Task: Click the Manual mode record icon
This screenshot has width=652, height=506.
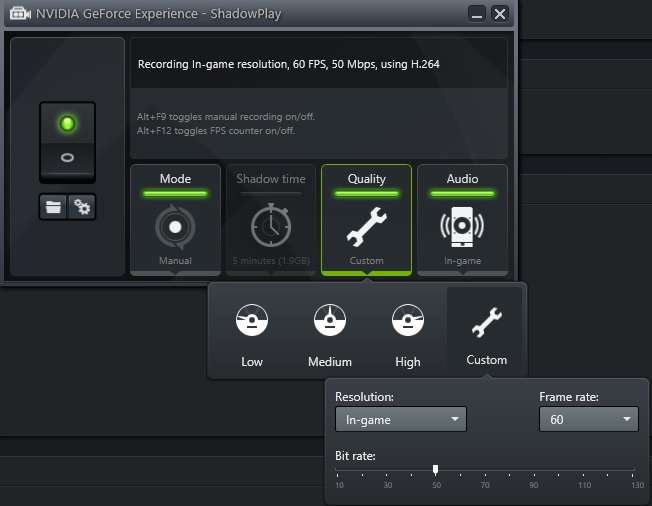Action: point(175,227)
